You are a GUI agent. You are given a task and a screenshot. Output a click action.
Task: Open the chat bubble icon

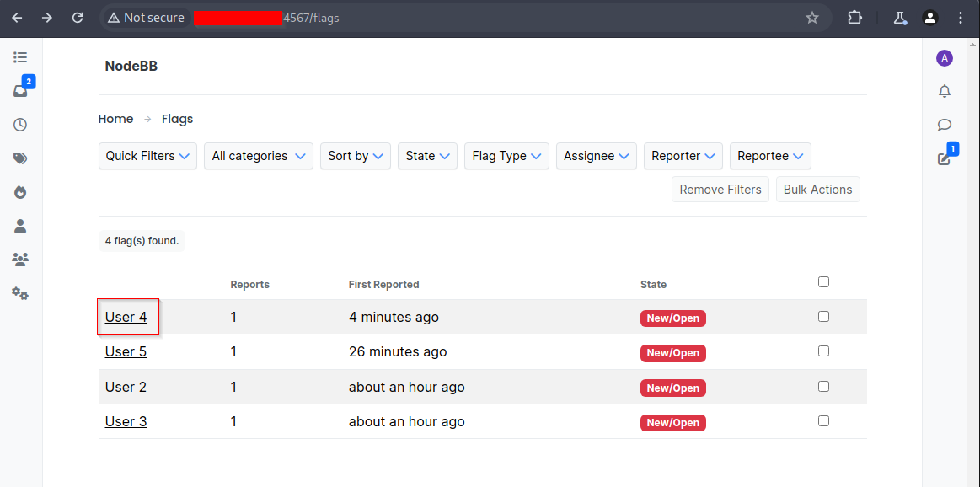pyautogui.click(x=945, y=125)
